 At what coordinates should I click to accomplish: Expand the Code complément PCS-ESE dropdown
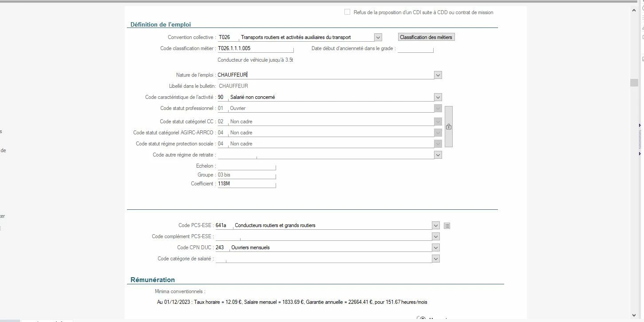point(435,236)
